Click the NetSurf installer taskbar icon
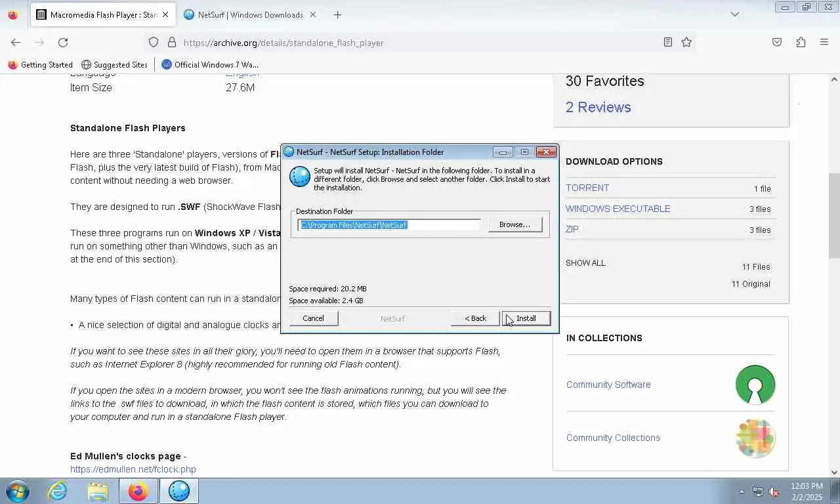 [178, 491]
